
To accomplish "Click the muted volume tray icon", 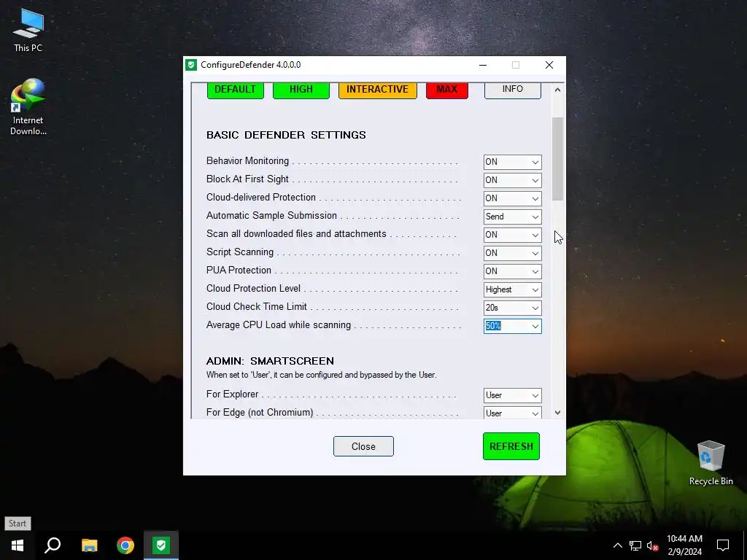I will tap(653, 545).
